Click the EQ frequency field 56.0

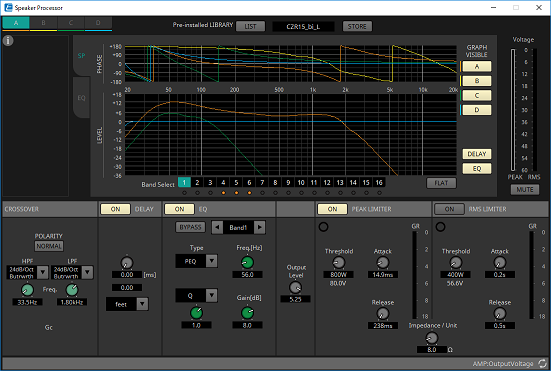pyautogui.click(x=247, y=274)
